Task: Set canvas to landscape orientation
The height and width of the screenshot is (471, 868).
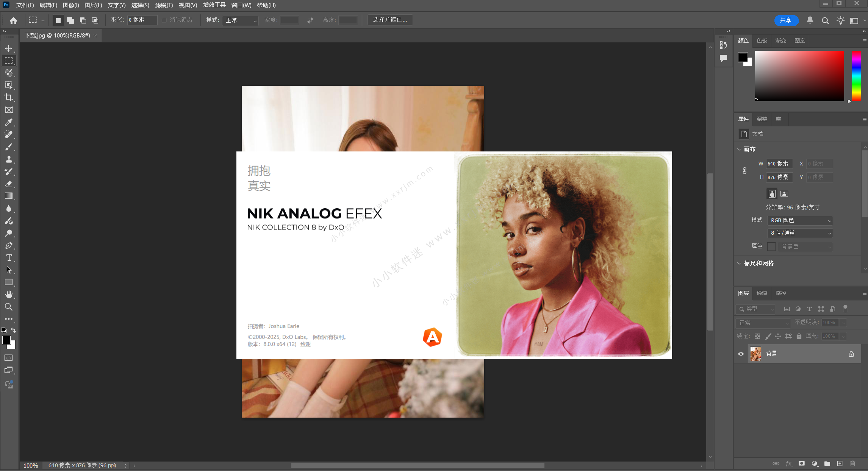Action: tap(784, 194)
